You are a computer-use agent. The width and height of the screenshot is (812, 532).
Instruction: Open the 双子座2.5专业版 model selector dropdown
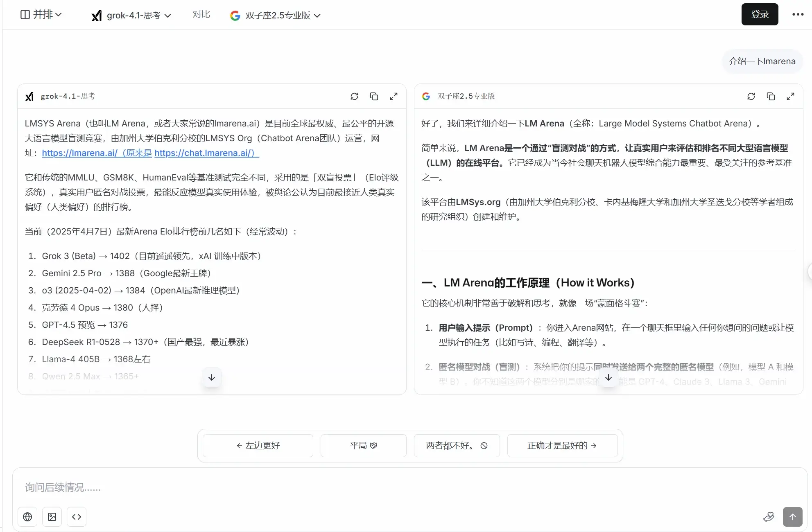coord(276,16)
